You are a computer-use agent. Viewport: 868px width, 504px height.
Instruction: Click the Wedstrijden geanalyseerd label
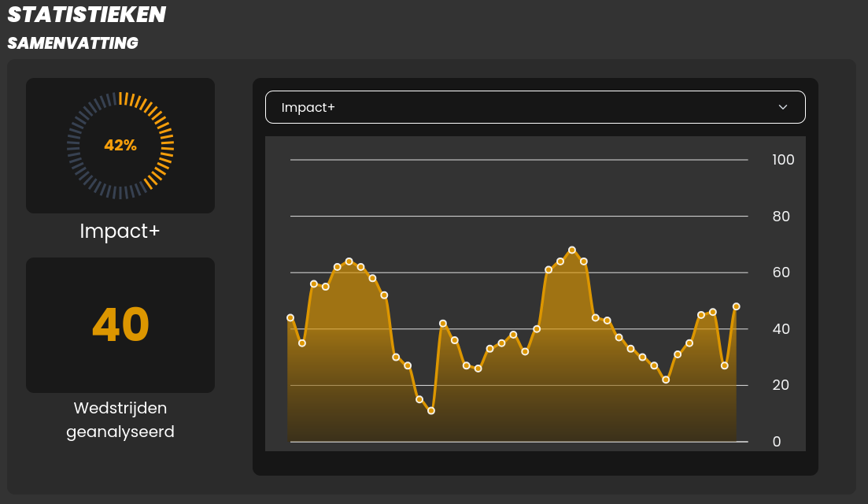point(120,420)
